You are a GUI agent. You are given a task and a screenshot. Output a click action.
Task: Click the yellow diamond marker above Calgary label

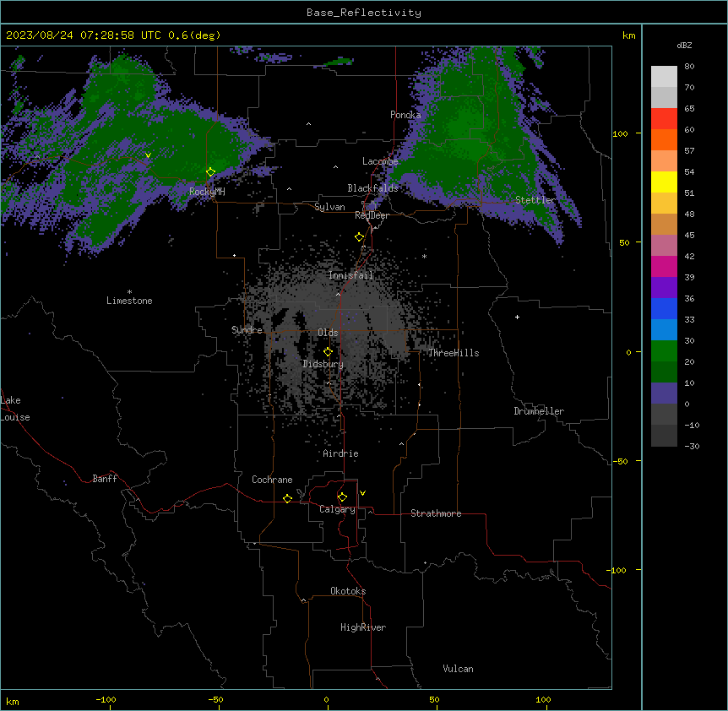(343, 497)
